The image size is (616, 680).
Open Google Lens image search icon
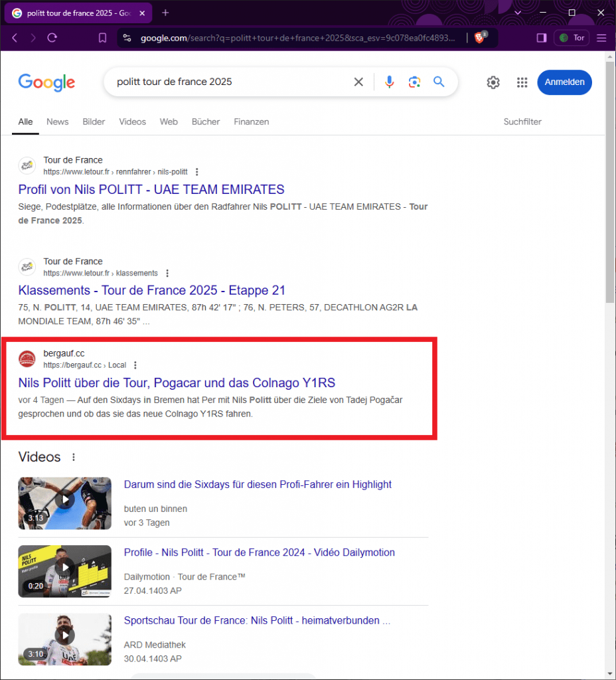click(414, 82)
